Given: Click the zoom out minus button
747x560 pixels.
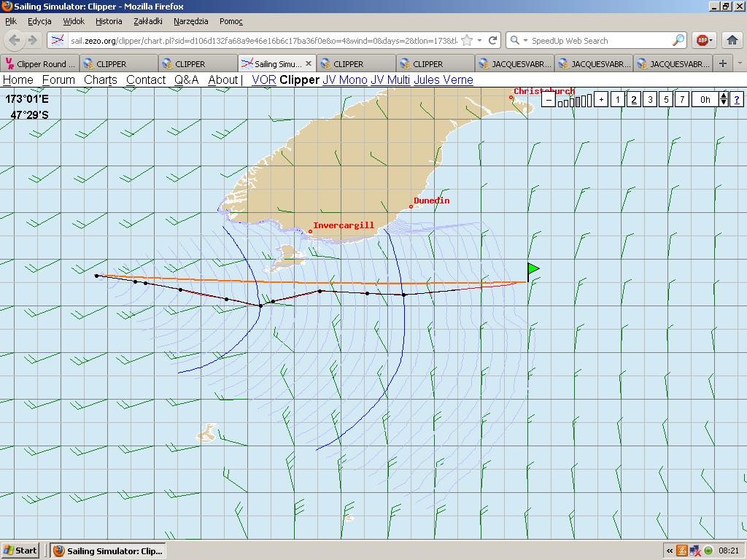Looking at the screenshot, I should click(x=549, y=100).
